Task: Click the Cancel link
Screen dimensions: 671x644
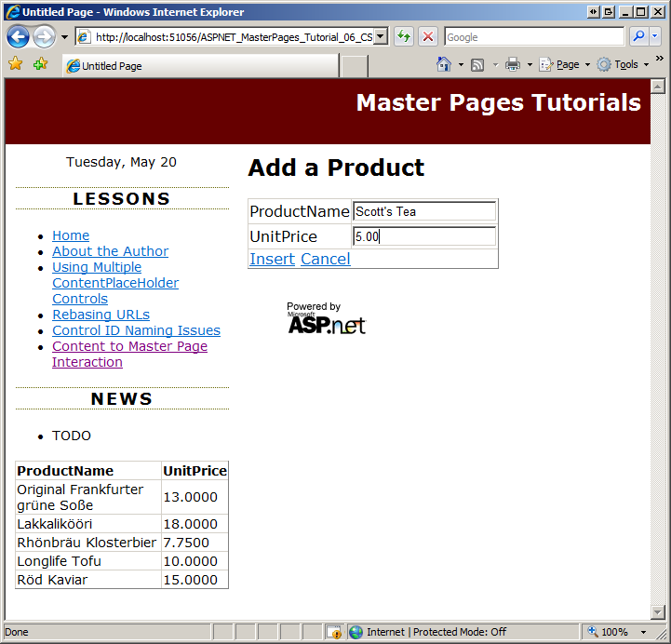Action: point(325,259)
